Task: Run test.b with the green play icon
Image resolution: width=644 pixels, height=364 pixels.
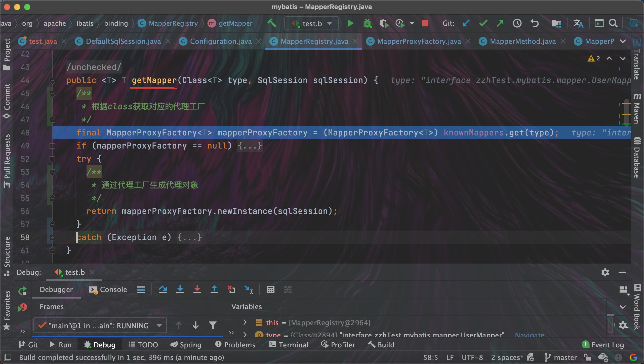Action: [350, 23]
